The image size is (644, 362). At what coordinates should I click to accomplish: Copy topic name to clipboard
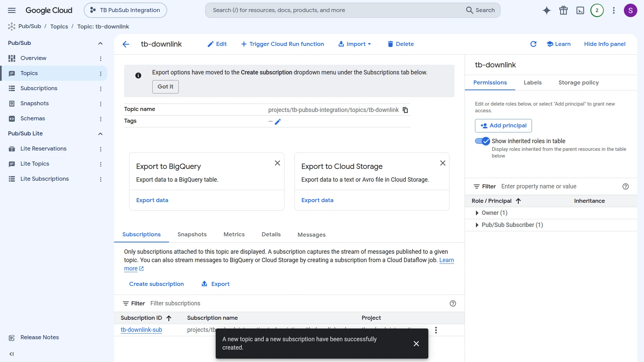pyautogui.click(x=405, y=110)
